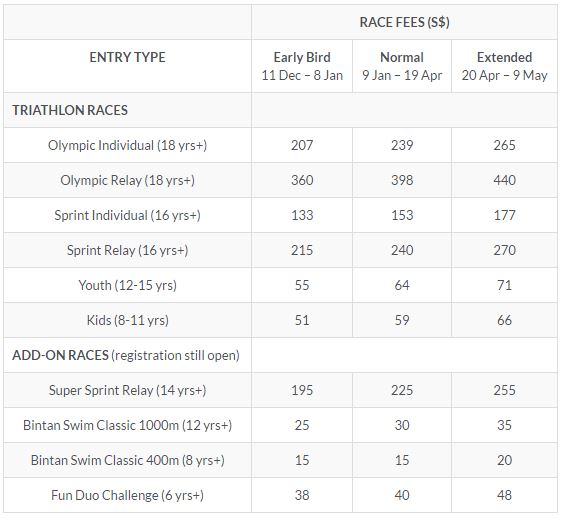Select Fun Duo Challenge extended fee 48
The image size is (563, 519).
coord(504,495)
